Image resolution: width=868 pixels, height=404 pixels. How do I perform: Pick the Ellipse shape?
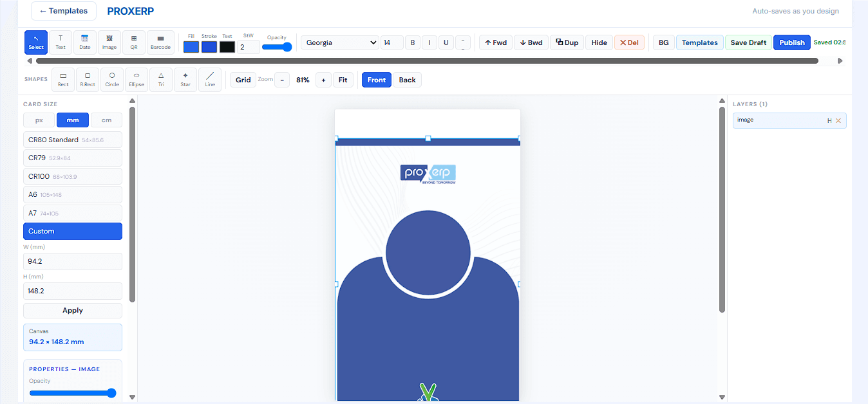(137, 80)
